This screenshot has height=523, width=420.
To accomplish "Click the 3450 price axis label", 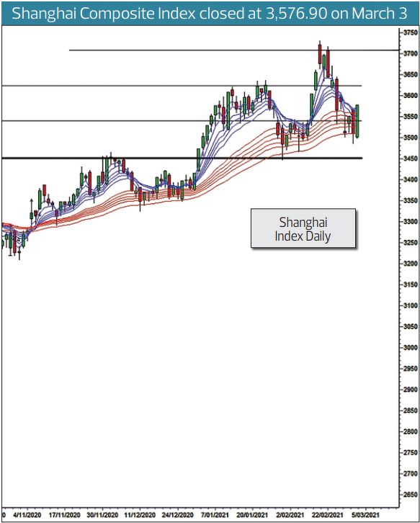I will 411,158.
